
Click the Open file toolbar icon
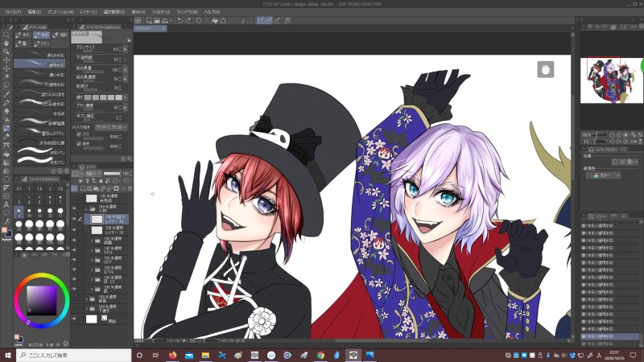pos(157,21)
